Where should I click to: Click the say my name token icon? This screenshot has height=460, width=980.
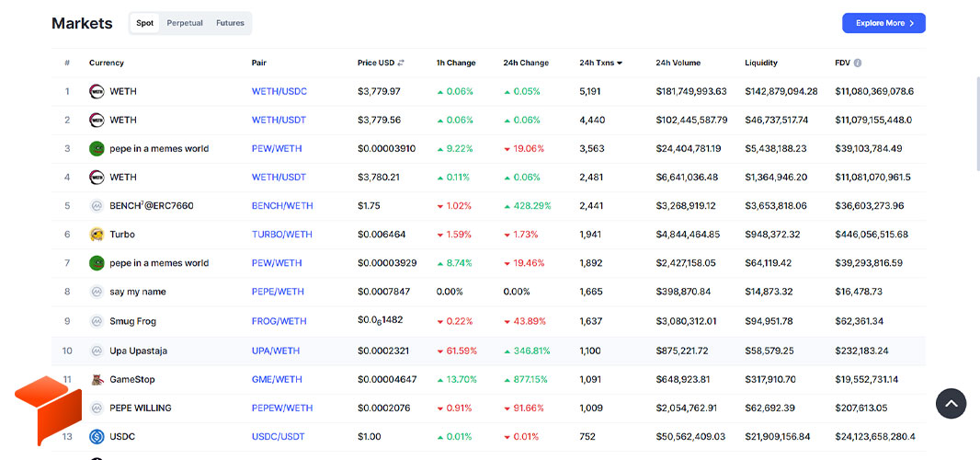tap(97, 292)
